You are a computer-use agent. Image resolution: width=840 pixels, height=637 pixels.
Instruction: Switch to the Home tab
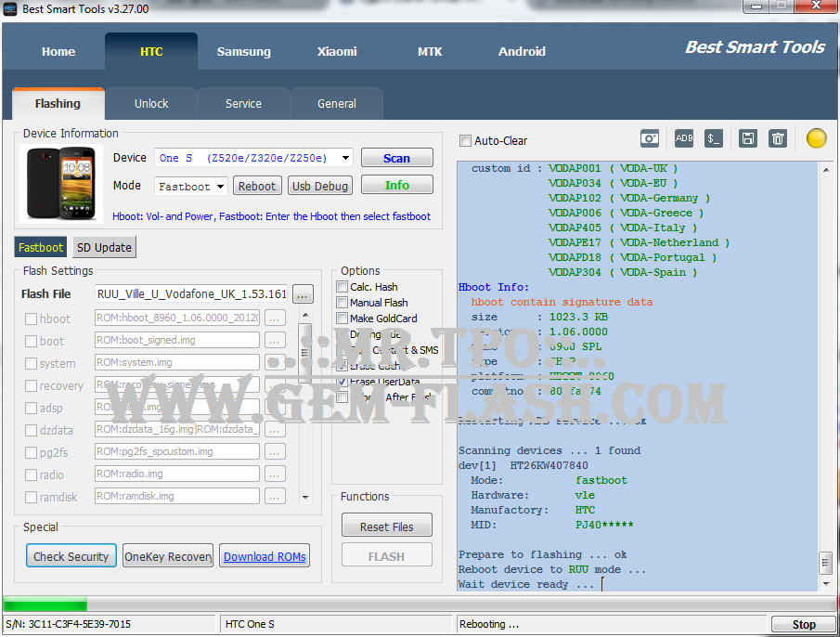[x=58, y=51]
